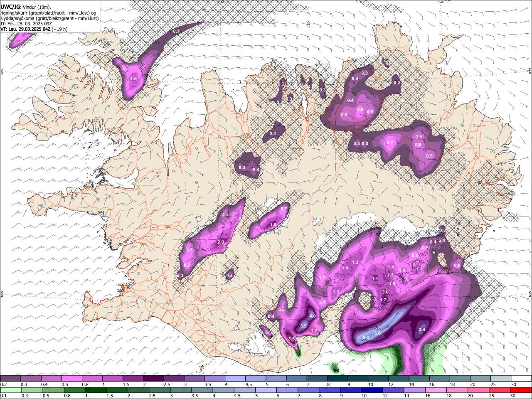Viewport: 532px width, 399px height.
Task: Click the 0.2 value in the northeast snow patch
Action: tap(397, 83)
